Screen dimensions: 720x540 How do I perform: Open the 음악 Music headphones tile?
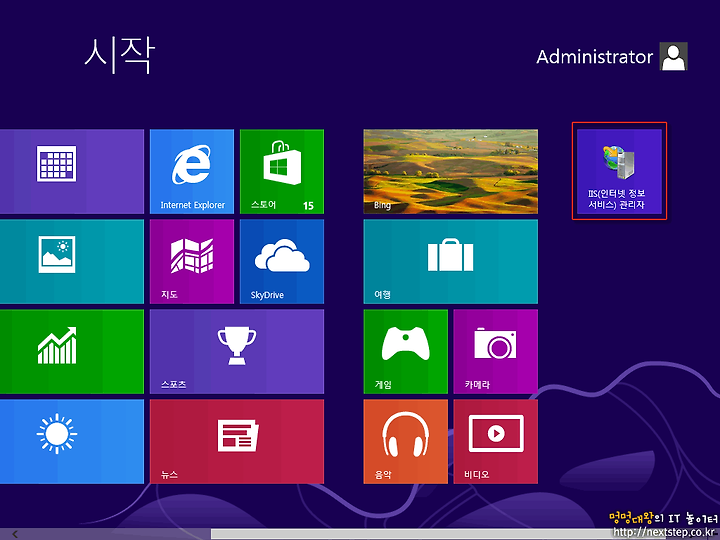(405, 441)
